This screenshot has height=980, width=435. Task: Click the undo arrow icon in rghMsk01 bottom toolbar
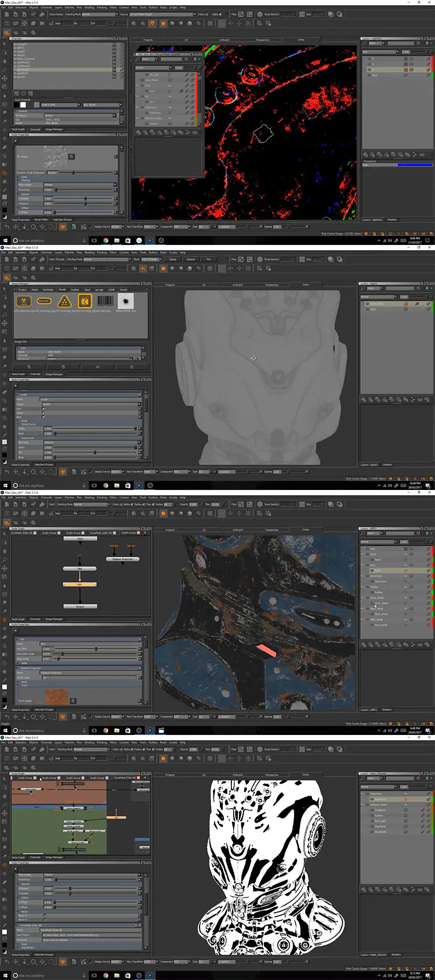point(7,227)
